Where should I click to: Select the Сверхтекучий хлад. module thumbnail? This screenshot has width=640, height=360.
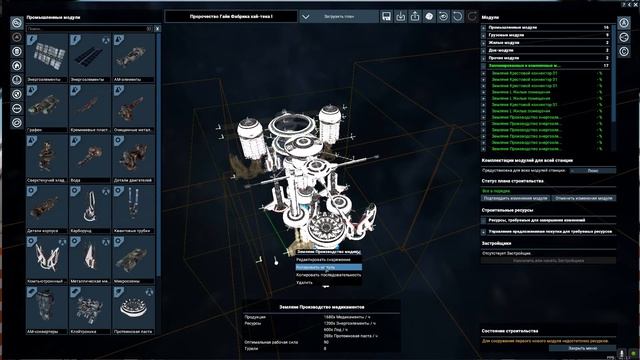47,159
